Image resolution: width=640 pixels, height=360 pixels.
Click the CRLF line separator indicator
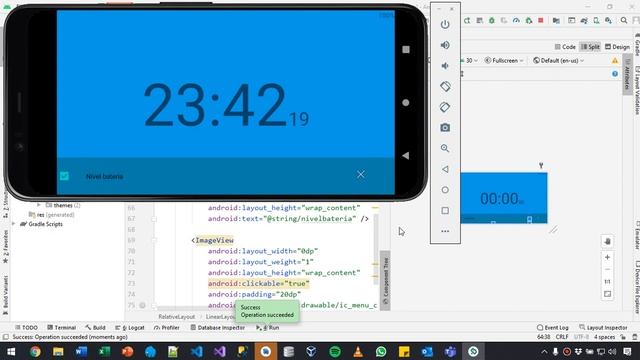coord(562,337)
